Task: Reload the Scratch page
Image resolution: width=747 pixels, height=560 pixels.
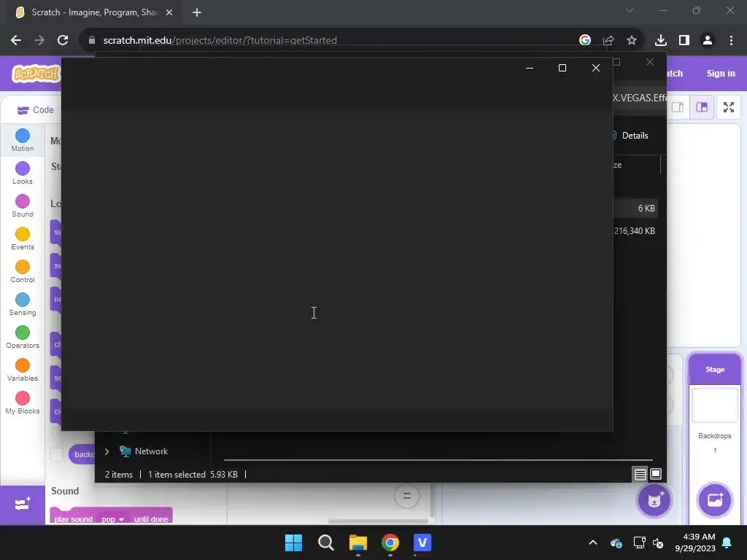Action: (63, 41)
